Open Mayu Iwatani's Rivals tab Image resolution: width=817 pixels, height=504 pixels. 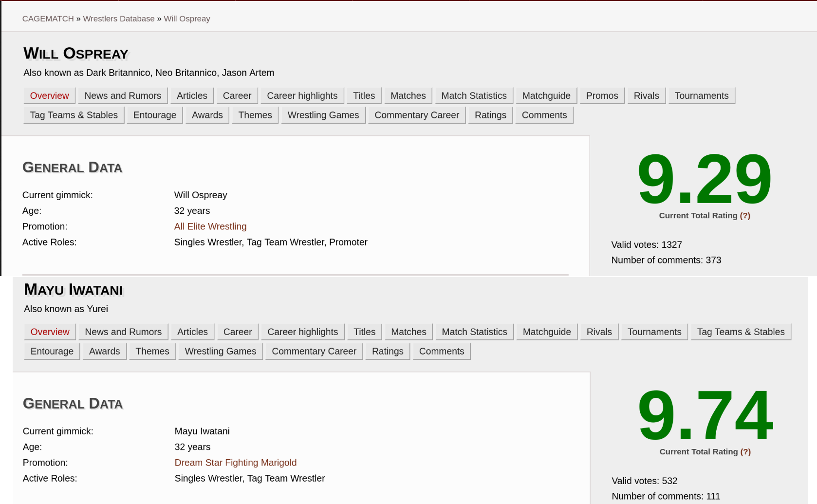599,332
